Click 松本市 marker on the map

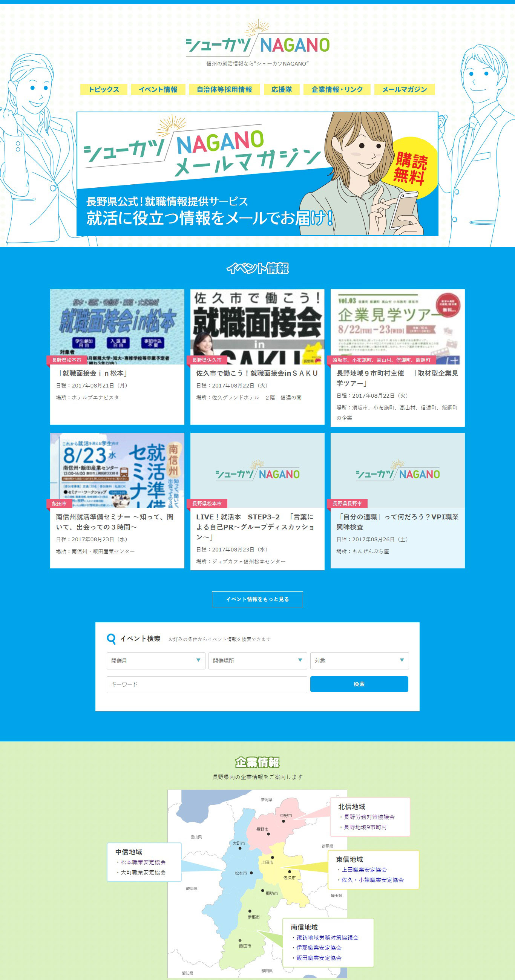pos(251,873)
